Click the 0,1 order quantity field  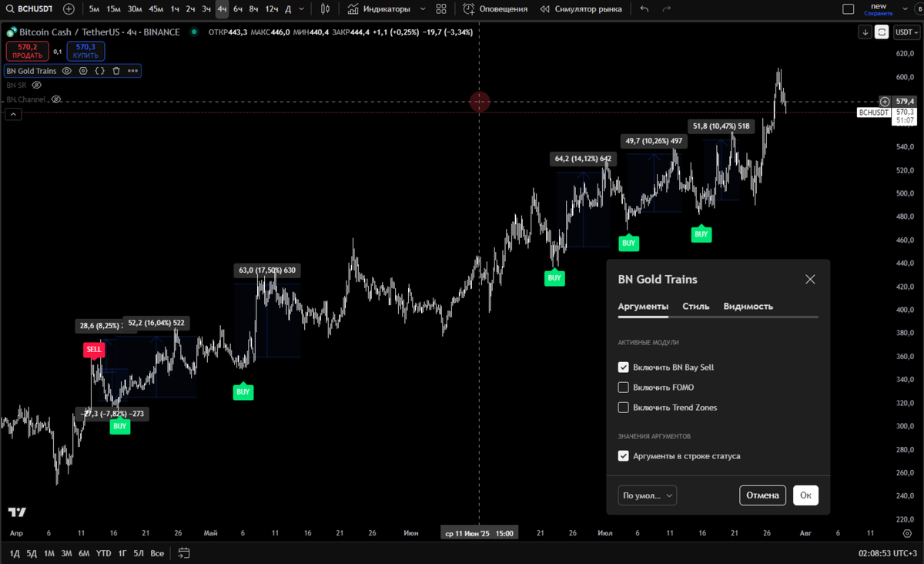click(x=57, y=52)
